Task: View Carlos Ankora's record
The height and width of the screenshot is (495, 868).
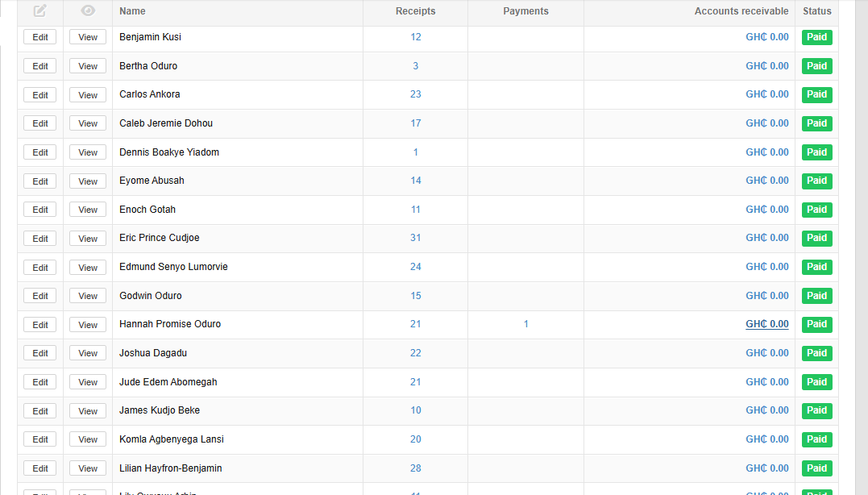Action: pyautogui.click(x=88, y=94)
